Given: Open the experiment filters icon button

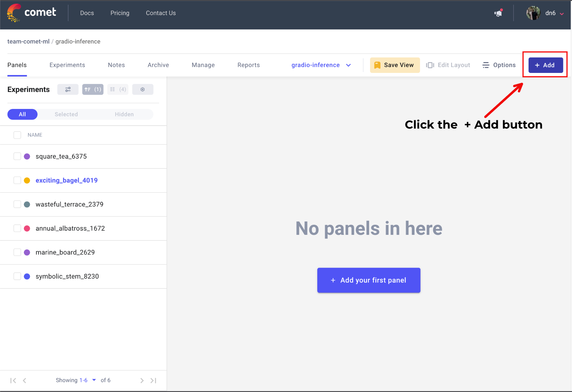Looking at the screenshot, I should tap(68, 89).
